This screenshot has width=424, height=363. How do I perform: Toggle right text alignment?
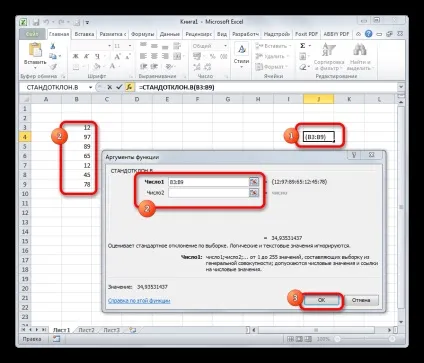coord(165,56)
